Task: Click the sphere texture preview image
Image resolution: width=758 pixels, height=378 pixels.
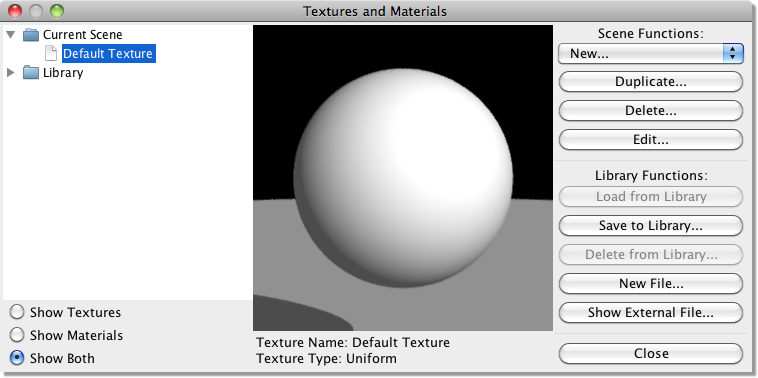Action: (403, 178)
